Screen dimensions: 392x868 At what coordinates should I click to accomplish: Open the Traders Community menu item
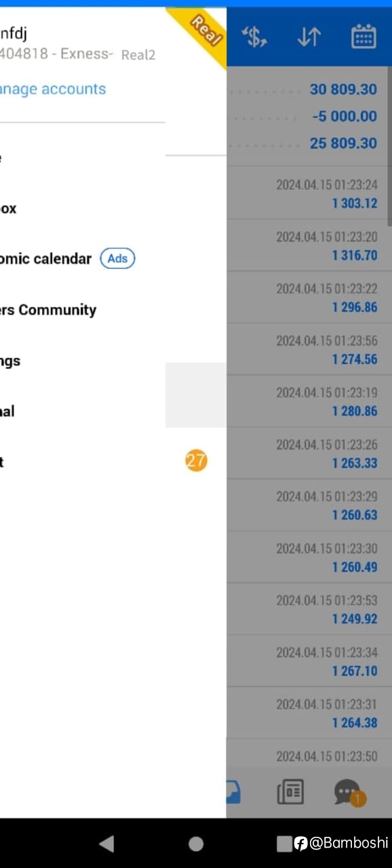pyautogui.click(x=48, y=310)
